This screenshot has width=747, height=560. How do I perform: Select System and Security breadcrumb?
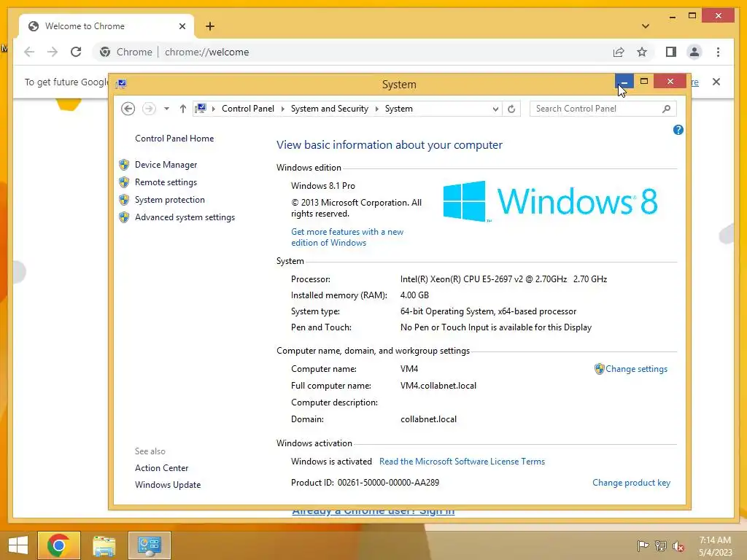(x=330, y=109)
